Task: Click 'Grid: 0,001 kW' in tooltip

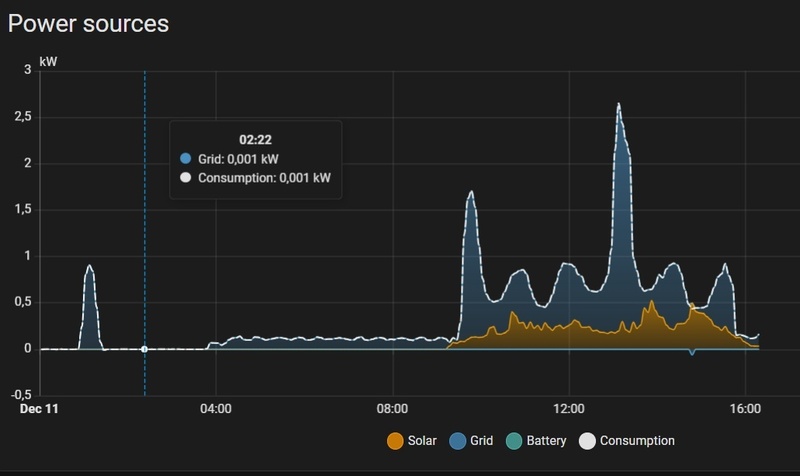Action: pyautogui.click(x=238, y=159)
